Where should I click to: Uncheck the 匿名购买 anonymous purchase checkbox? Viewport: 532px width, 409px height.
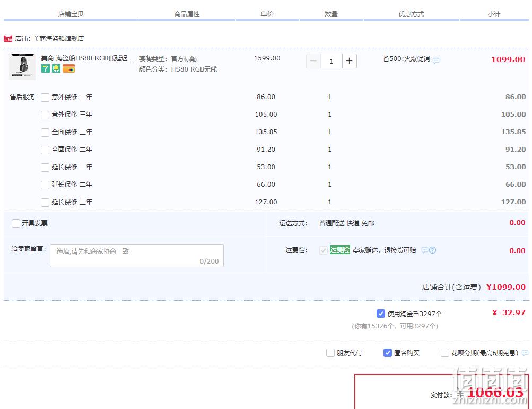388,353
